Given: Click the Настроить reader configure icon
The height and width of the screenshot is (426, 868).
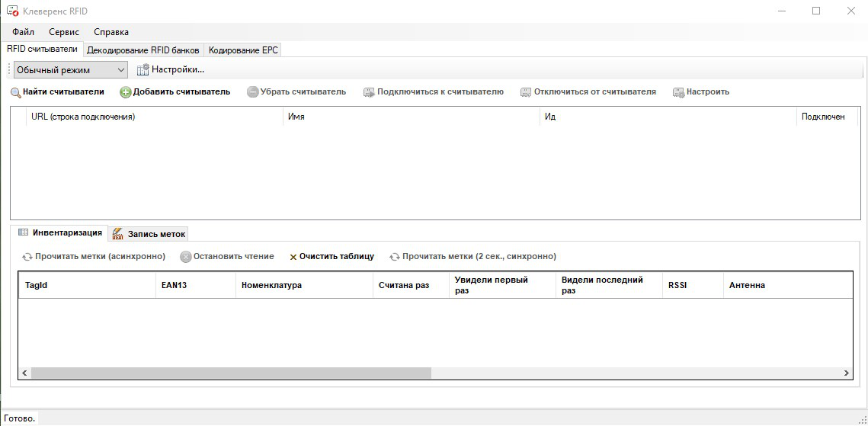Looking at the screenshot, I should (x=678, y=92).
